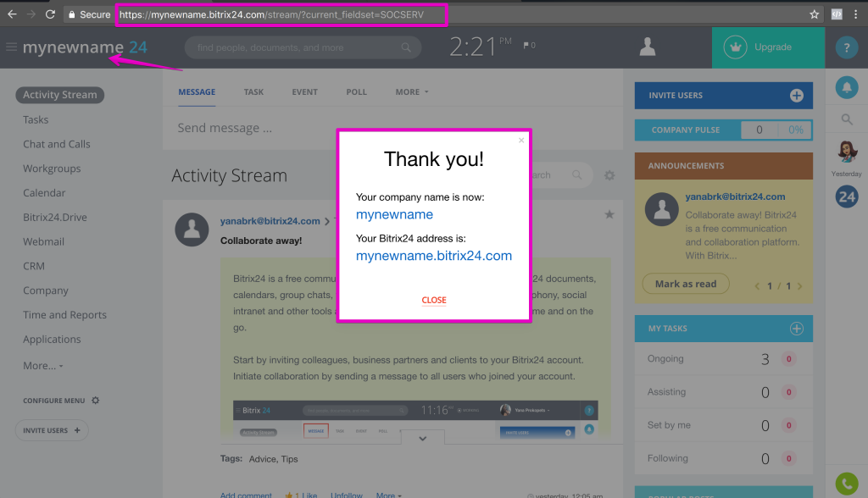Bookmark page with the star icon
Viewport: 868px width, 498px height.
pos(815,14)
